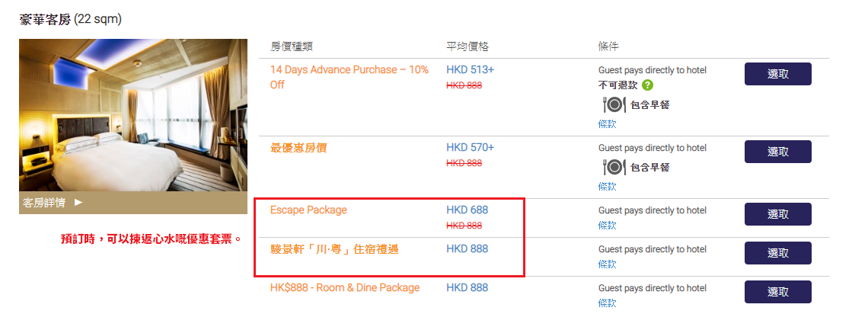This screenshot has height=330, width=868.
Task: Expand 客房詳情 arrow below room photo
Action: click(78, 203)
